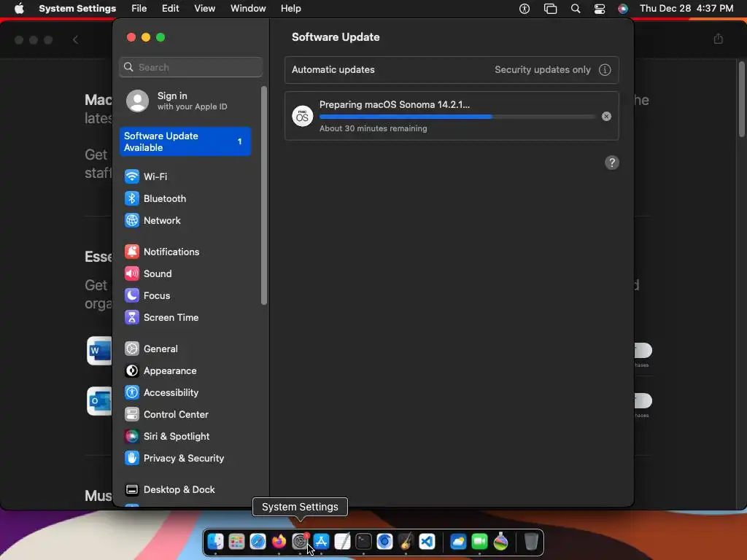Go back in the App Store window

pyautogui.click(x=75, y=40)
